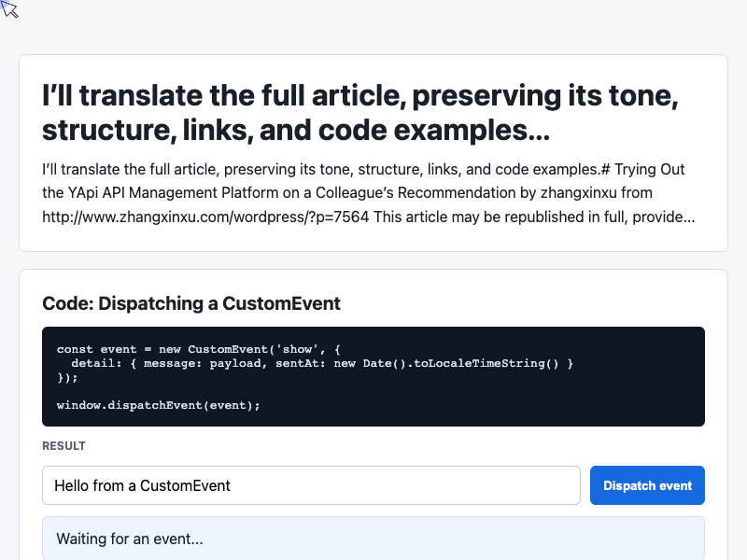Click the RESULT label
The image size is (747, 560).
click(x=63, y=446)
